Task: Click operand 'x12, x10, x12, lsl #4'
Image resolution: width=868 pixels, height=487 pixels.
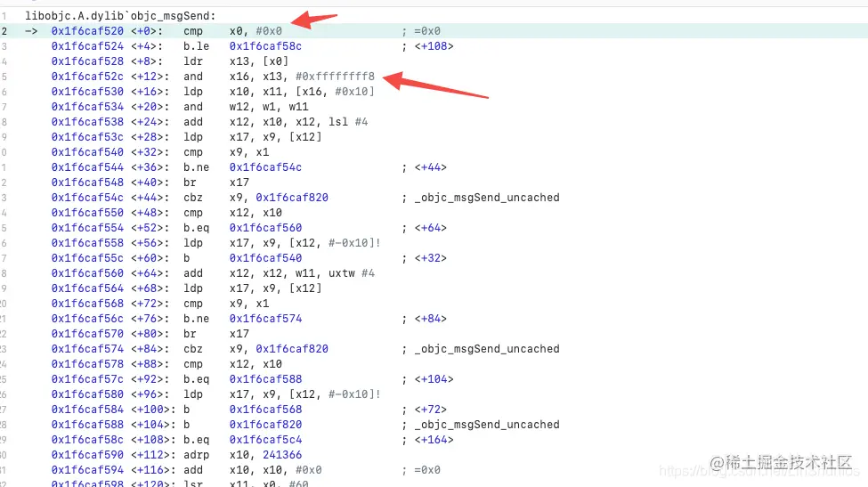Action: click(298, 122)
